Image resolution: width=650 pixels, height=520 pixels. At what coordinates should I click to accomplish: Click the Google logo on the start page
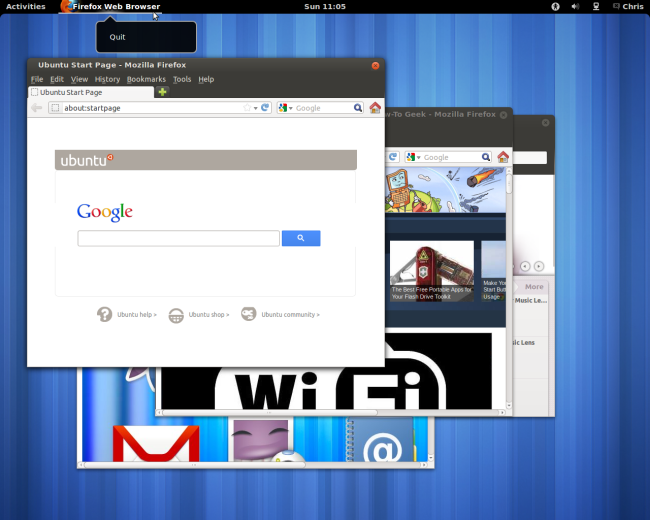click(105, 212)
